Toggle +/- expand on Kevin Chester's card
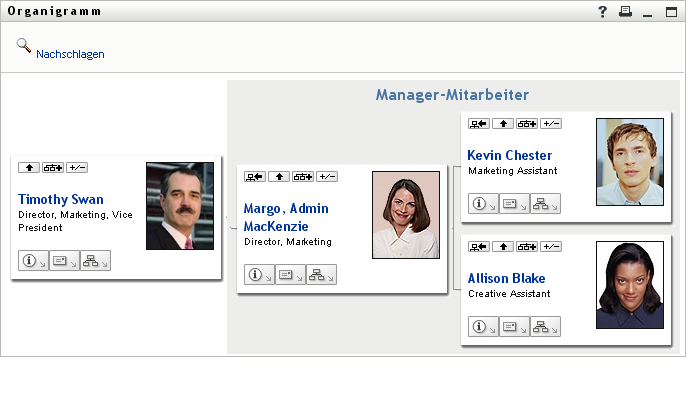The image size is (692, 394). [x=551, y=124]
